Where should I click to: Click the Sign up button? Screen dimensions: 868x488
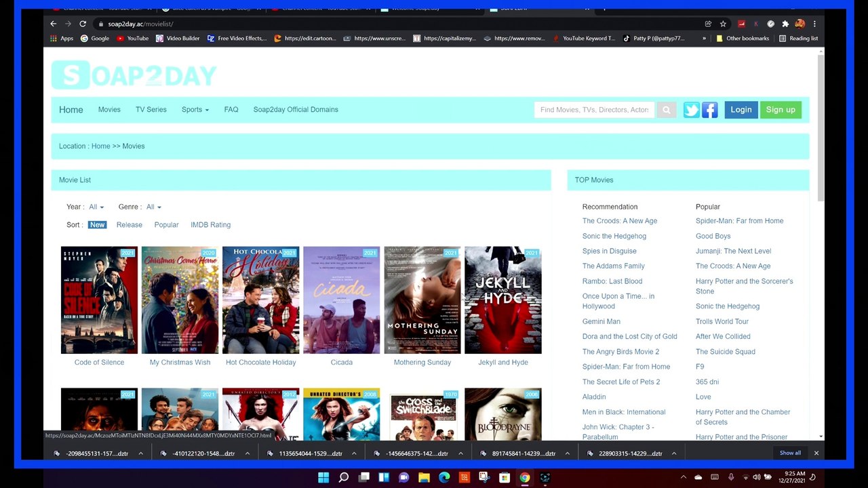pos(781,110)
